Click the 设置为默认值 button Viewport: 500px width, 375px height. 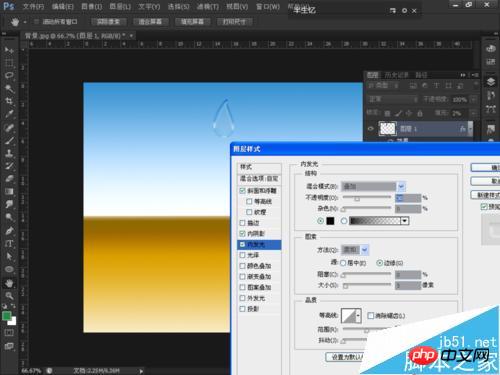click(344, 357)
